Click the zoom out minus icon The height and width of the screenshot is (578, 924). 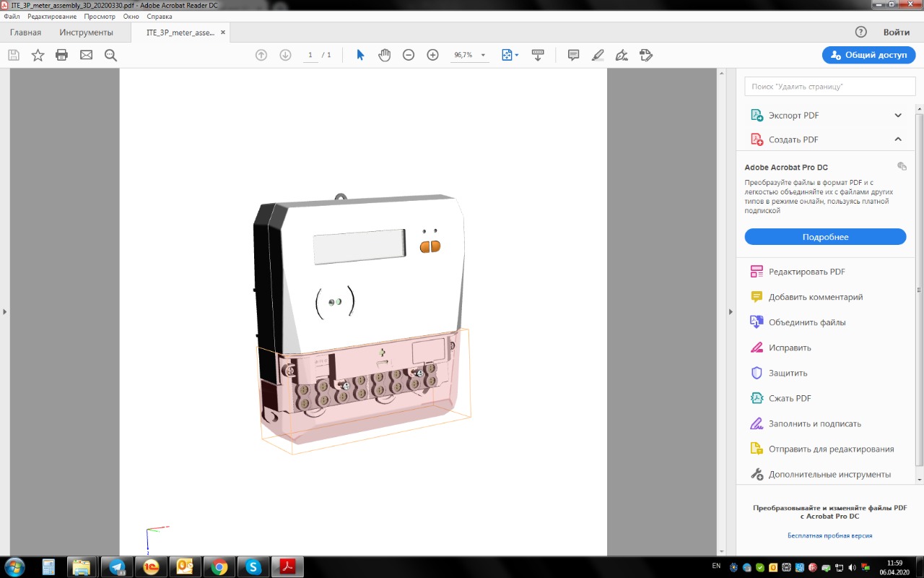coord(409,55)
